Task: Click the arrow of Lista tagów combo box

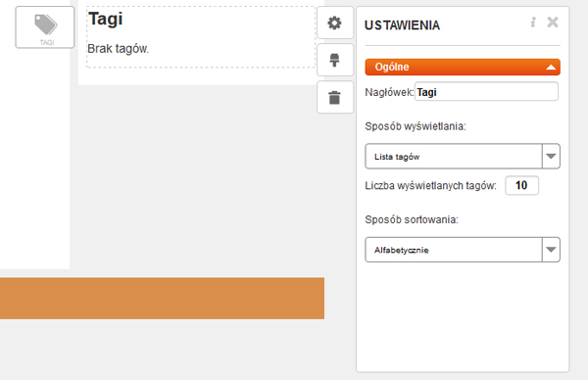Action: [x=551, y=157]
